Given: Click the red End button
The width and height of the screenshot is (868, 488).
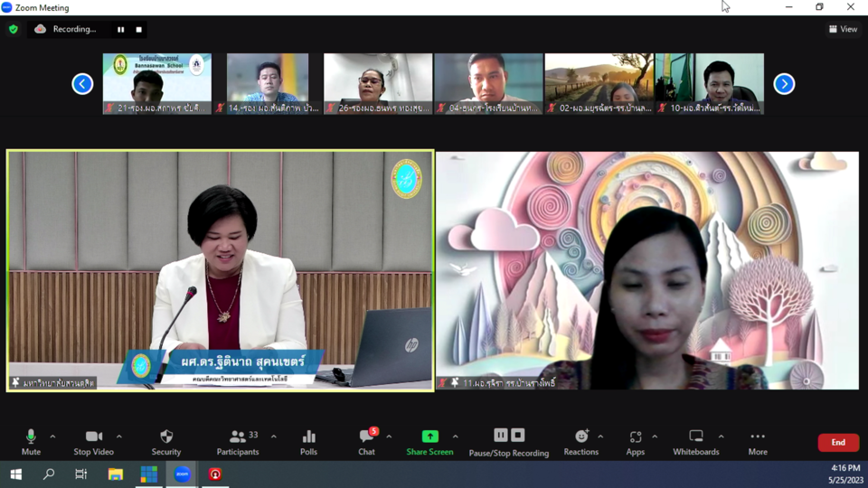Looking at the screenshot, I should [x=838, y=442].
